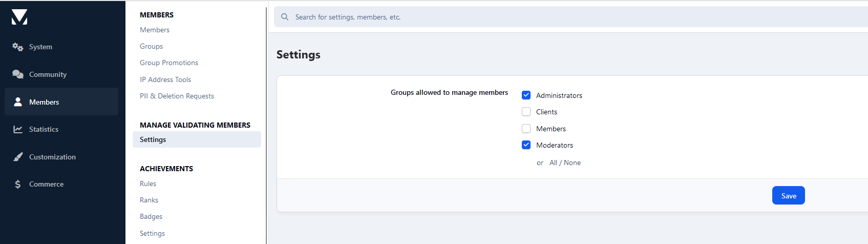Select None groups link
868x244 pixels.
point(572,162)
